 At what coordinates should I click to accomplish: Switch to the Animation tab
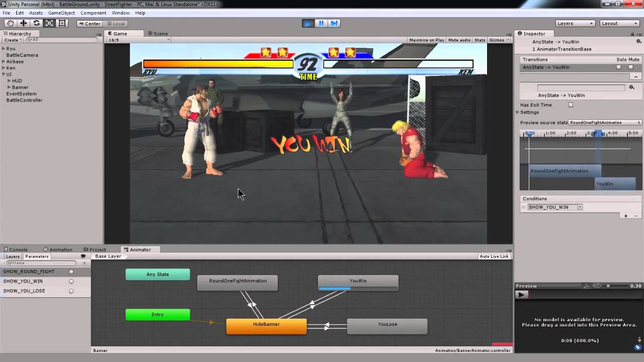tap(57, 249)
